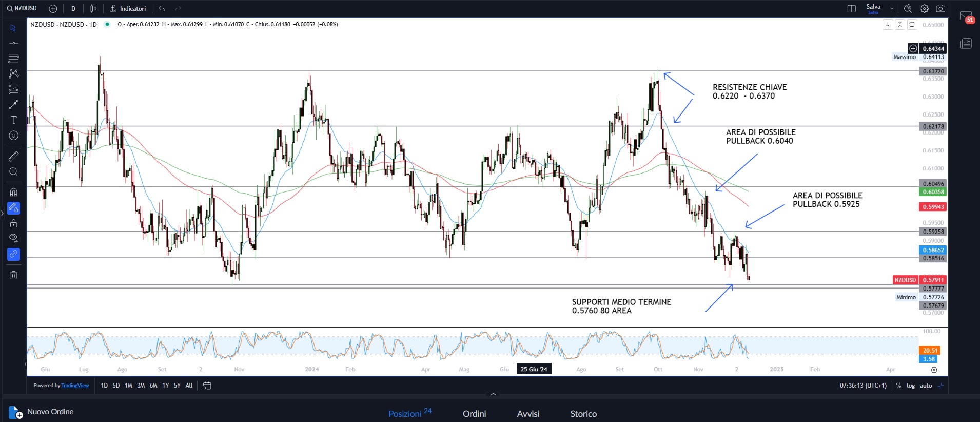This screenshot has width=980, height=422.
Task: Take a chart snapshot with camera icon
Action: click(x=940, y=9)
